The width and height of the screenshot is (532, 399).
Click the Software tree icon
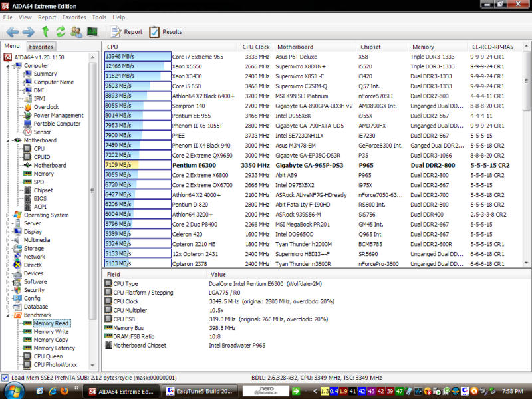tap(18, 281)
